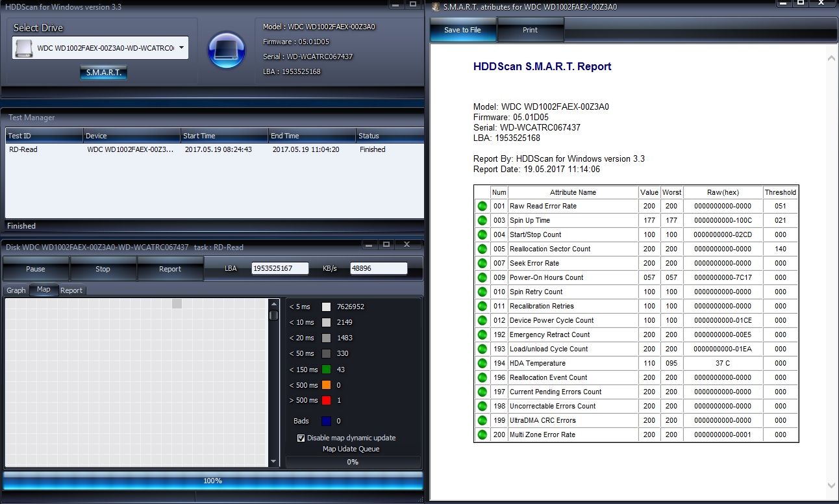Click the hard drive icon in the drive selector

24,47
